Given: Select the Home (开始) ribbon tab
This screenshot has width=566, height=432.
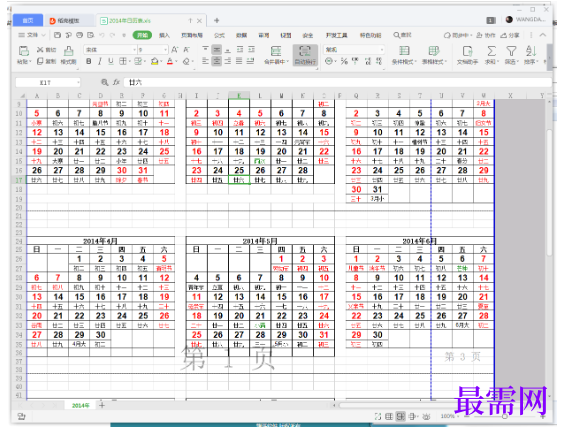Looking at the screenshot, I should [x=142, y=35].
